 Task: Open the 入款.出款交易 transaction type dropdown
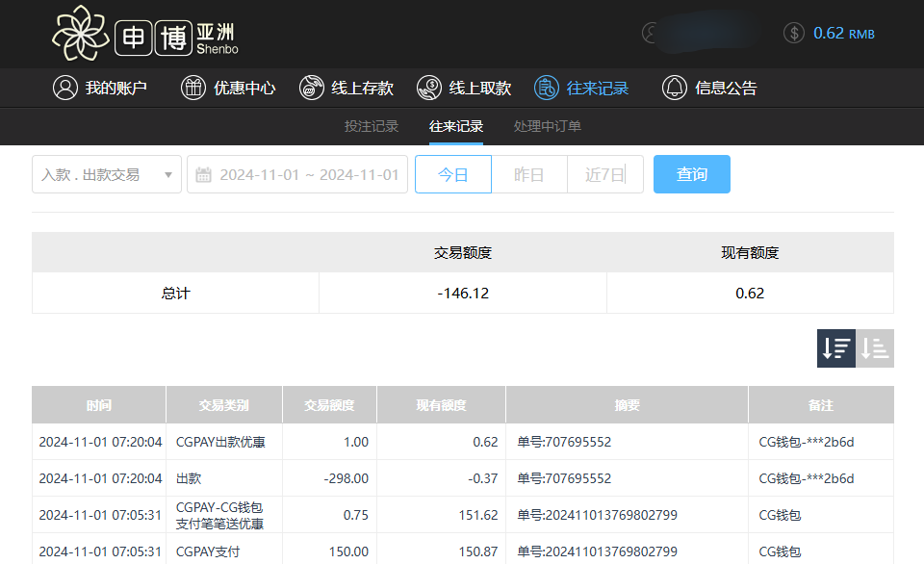(x=106, y=174)
